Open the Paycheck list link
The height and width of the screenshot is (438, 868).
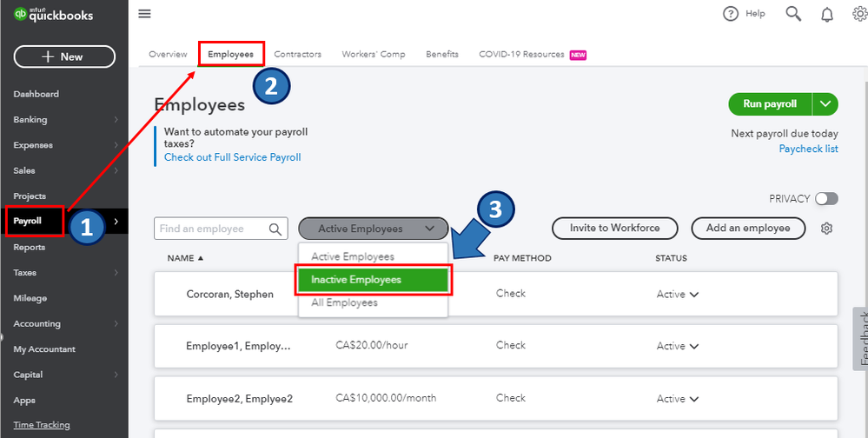click(808, 149)
